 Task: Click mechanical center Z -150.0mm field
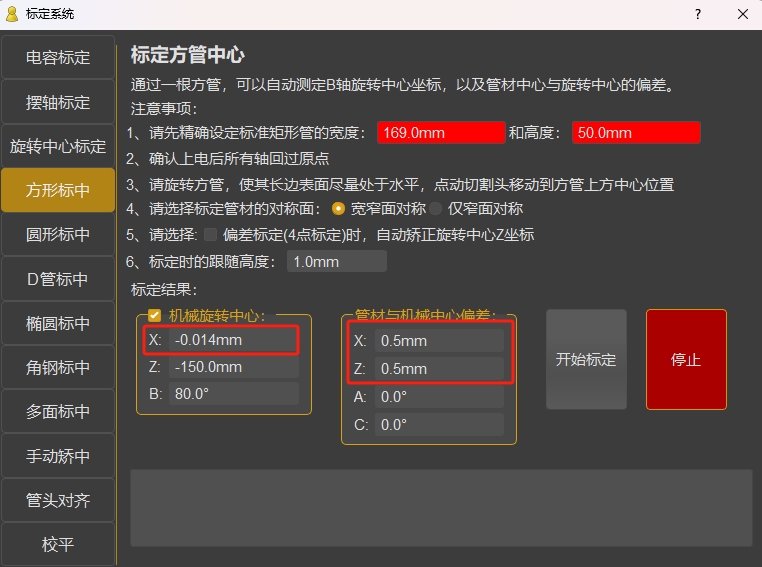click(234, 367)
